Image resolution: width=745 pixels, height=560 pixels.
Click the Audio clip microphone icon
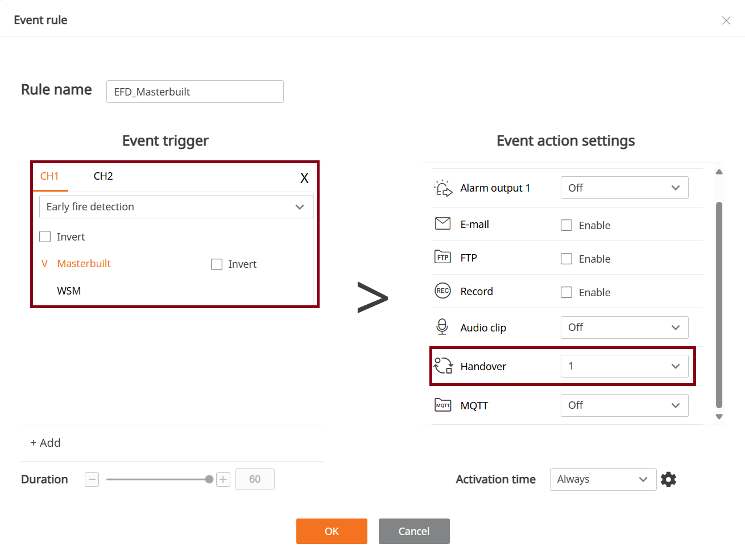point(442,327)
